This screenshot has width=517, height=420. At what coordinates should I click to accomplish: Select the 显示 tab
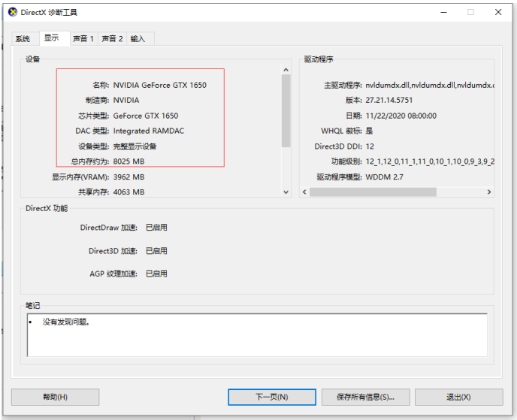51,38
